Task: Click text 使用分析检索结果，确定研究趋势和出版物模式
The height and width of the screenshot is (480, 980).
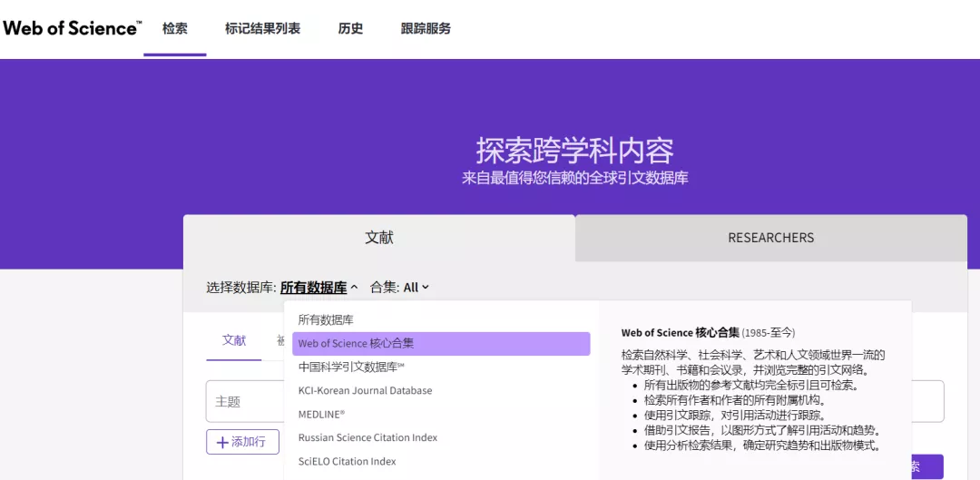Action: click(763, 446)
